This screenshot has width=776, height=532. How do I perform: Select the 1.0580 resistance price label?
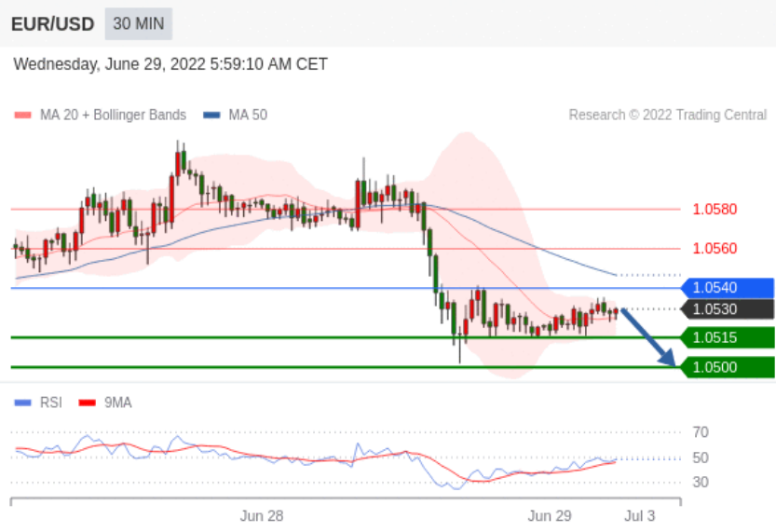point(715,210)
